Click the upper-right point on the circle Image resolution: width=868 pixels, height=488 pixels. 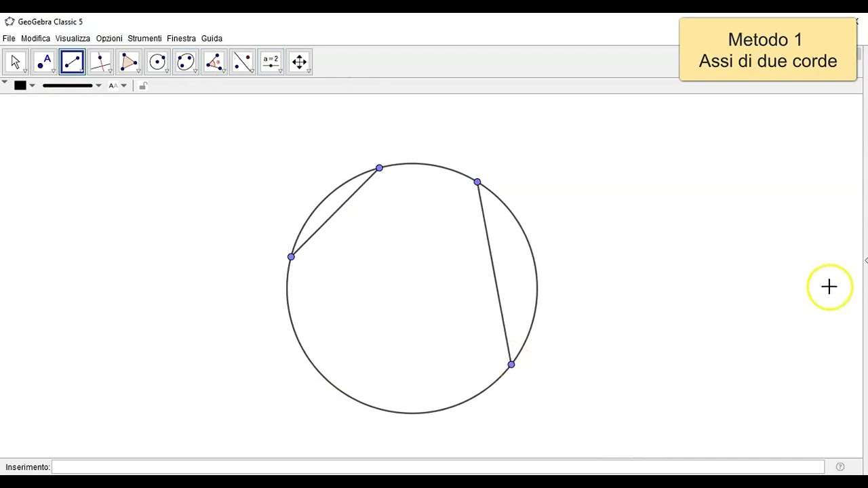point(477,182)
